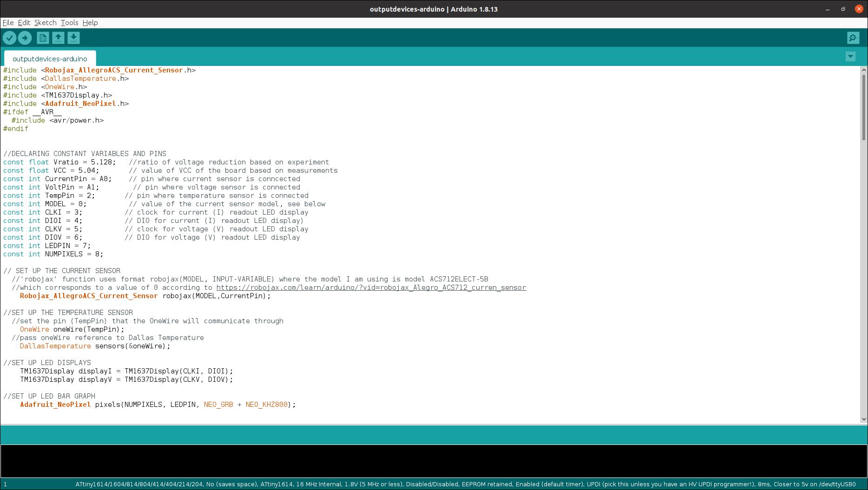Viewport: 868px width, 490px height.
Task: Click the #endif line
Action: click(x=16, y=129)
